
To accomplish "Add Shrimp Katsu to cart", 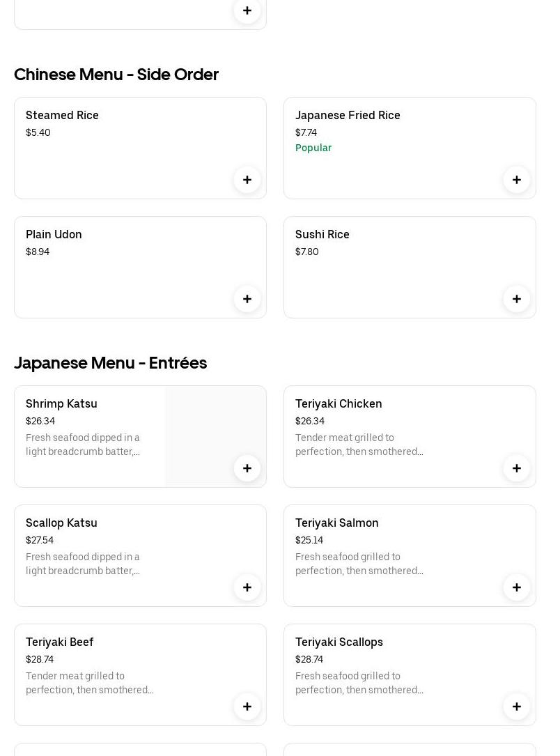I will coord(247,468).
